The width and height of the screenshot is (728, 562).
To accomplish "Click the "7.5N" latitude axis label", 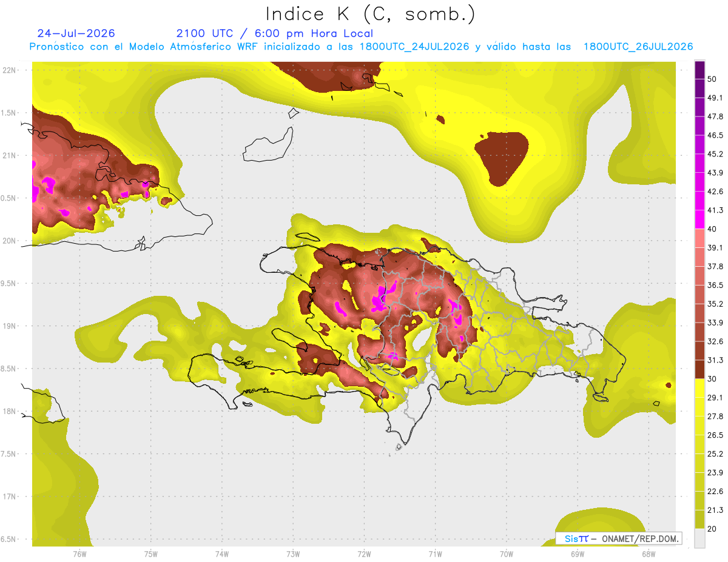I will point(8,453).
